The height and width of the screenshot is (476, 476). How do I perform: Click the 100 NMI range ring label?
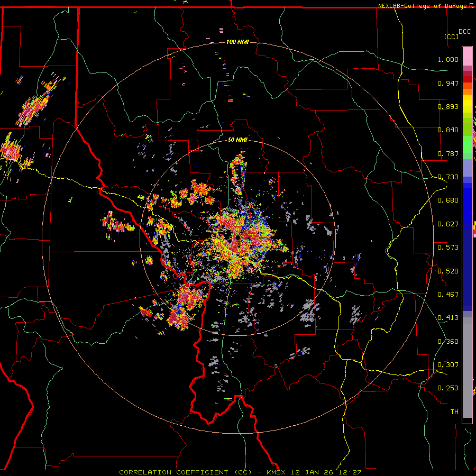pyautogui.click(x=237, y=42)
